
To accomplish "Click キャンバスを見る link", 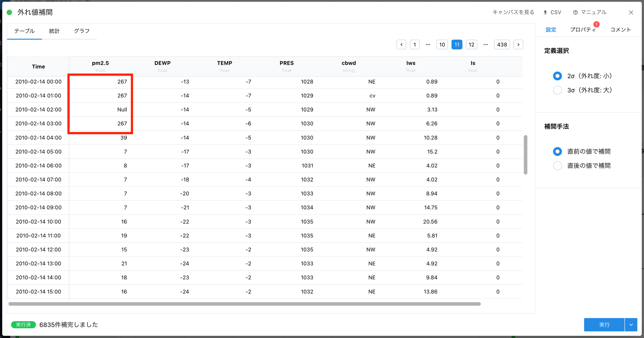I will pos(513,12).
